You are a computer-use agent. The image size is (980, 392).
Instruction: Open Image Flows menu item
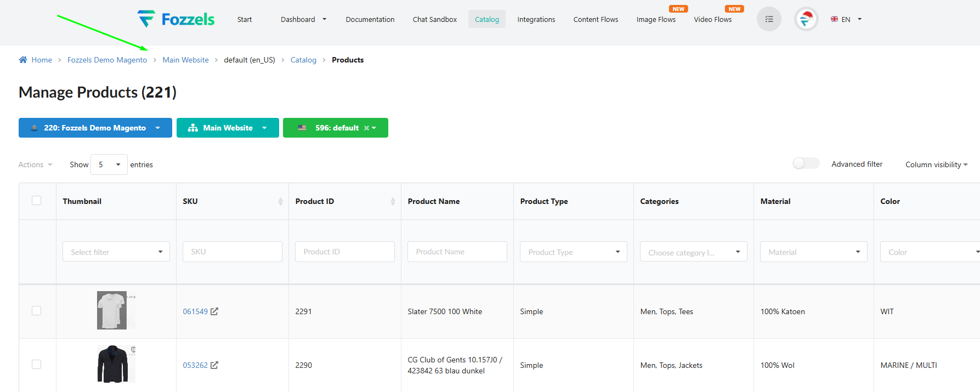[656, 19]
